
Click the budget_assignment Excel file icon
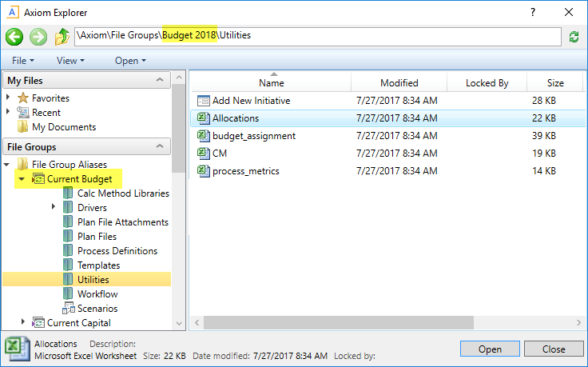(x=203, y=136)
